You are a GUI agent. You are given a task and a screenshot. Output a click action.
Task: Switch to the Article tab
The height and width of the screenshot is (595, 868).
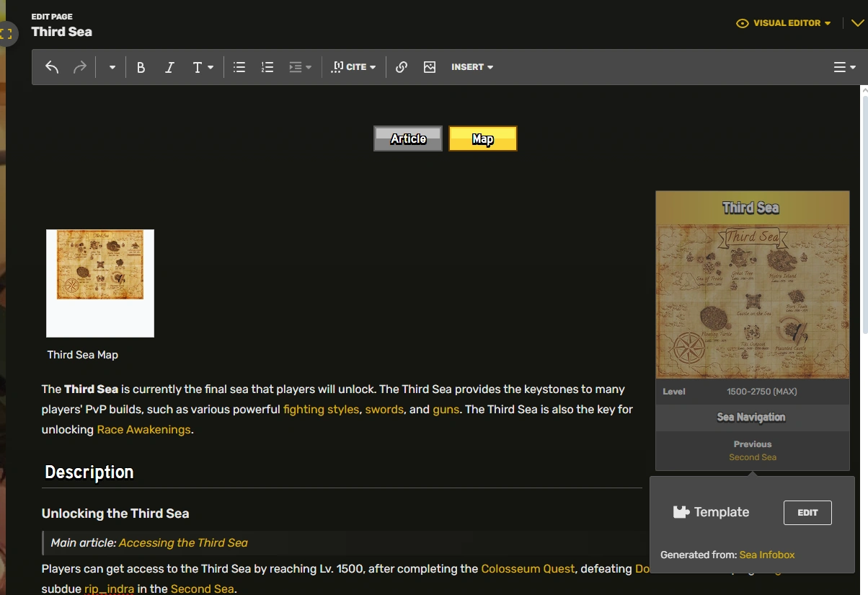click(x=408, y=138)
